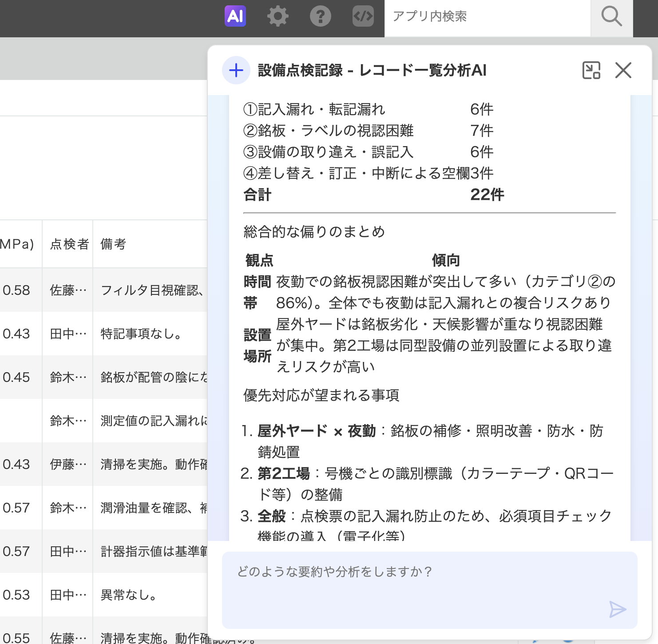Click 佐藤 inspector cell in フィルタ目視確認 row
The image size is (658, 644).
point(68,290)
